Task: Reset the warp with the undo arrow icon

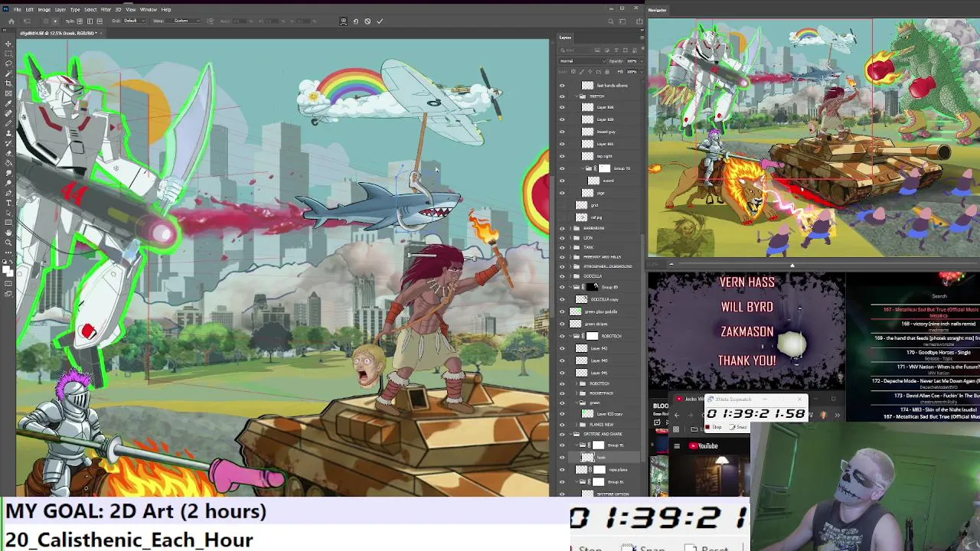Action: pos(355,21)
